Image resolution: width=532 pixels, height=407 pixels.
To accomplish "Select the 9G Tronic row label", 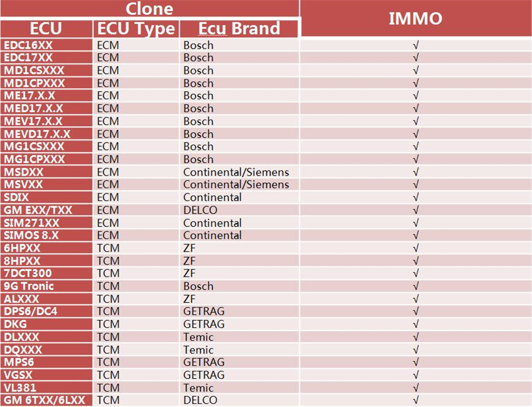I will 29,286.
